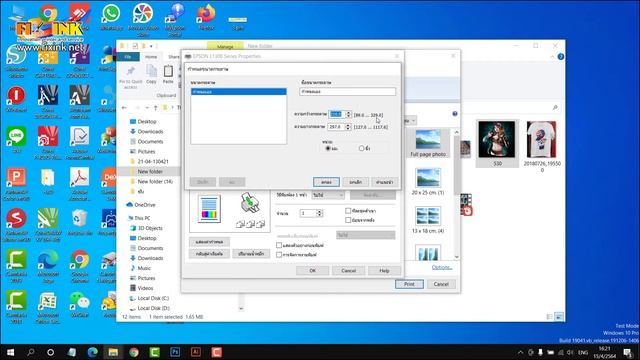The width and height of the screenshot is (640, 360).
Task: Open the Multi-Page dropdown in Epson properties
Action: [328, 195]
